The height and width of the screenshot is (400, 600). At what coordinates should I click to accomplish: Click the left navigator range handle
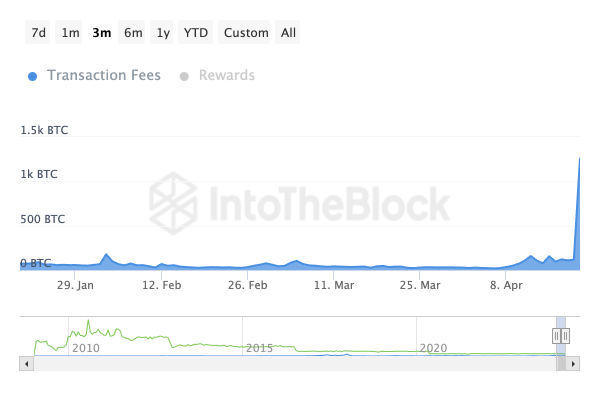click(x=557, y=336)
